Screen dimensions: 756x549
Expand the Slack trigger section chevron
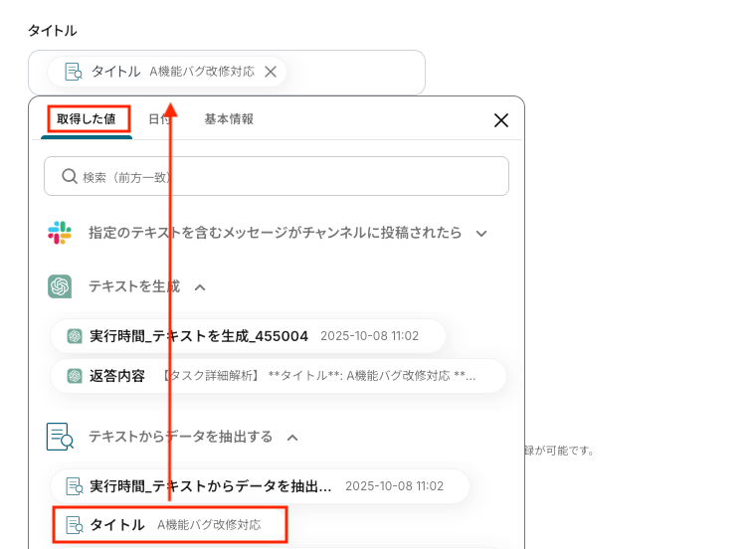pyautogui.click(x=481, y=234)
